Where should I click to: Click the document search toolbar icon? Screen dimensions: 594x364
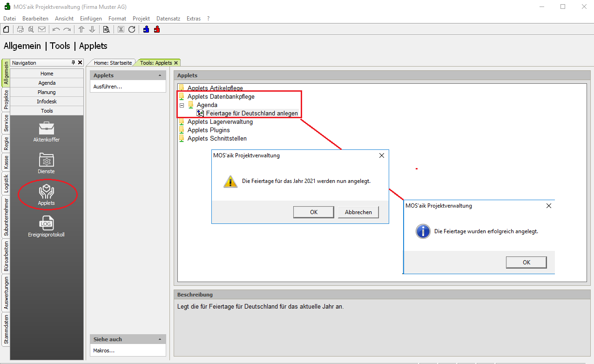click(x=106, y=29)
